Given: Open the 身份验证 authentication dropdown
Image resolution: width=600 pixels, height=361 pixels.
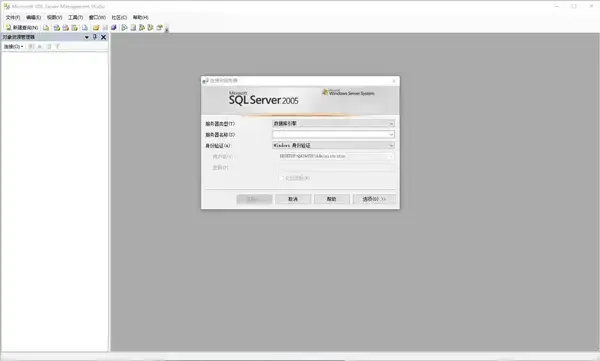Looking at the screenshot, I should point(333,145).
